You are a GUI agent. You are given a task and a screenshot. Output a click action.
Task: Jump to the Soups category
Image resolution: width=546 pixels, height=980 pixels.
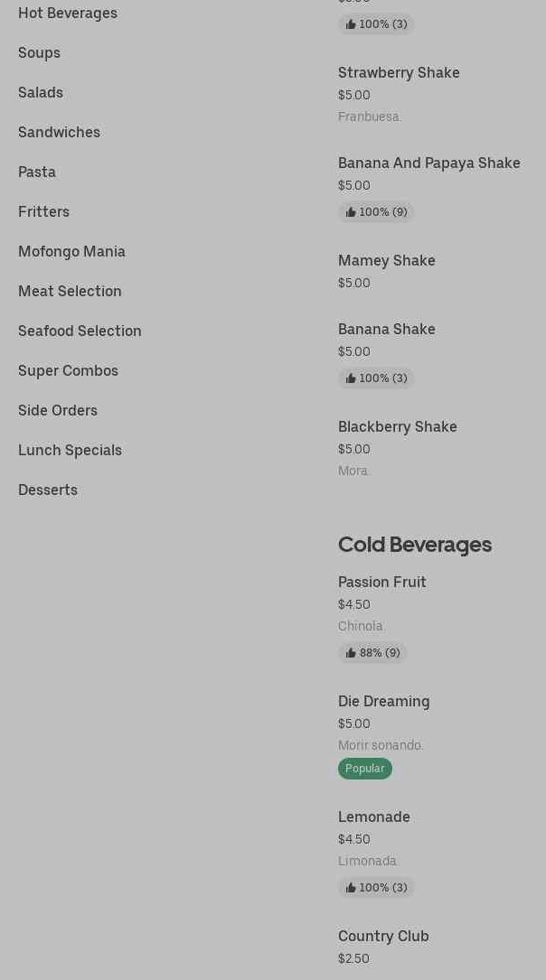click(x=39, y=52)
